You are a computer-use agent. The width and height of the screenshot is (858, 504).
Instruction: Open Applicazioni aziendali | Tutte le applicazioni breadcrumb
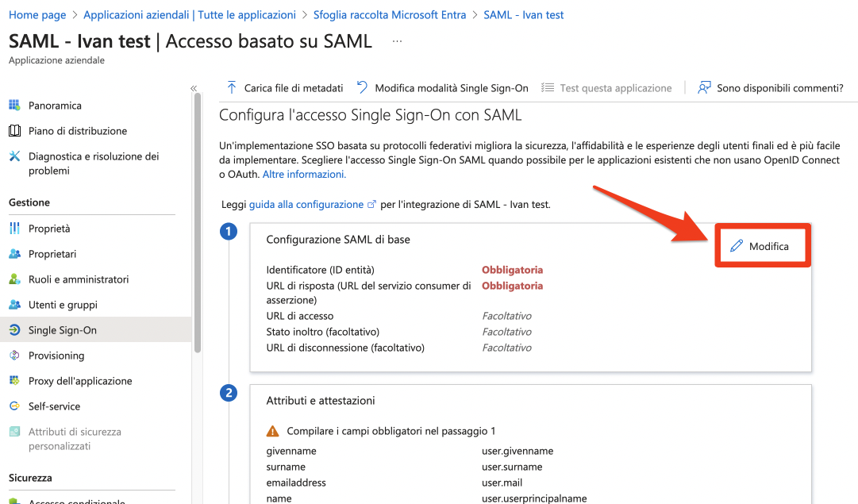(x=190, y=15)
